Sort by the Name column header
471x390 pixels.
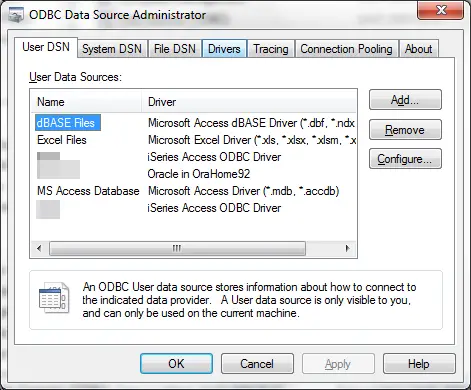point(86,102)
